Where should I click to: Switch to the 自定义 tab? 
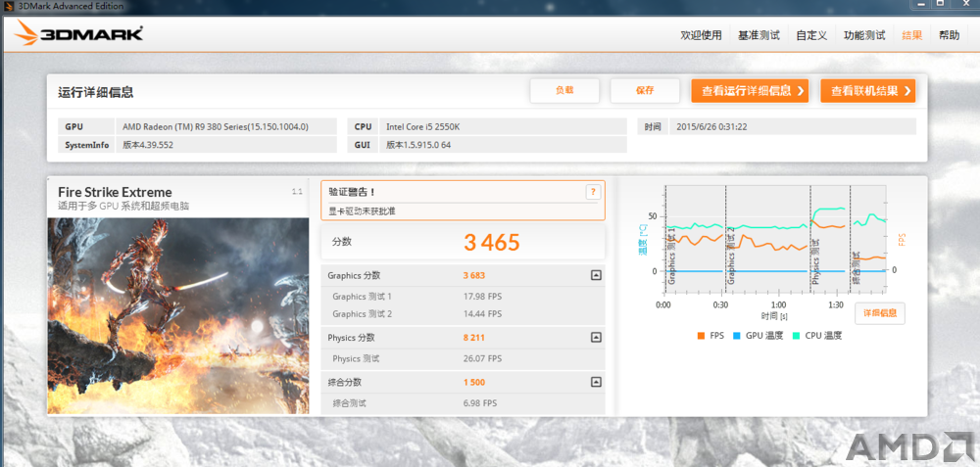coord(811,35)
